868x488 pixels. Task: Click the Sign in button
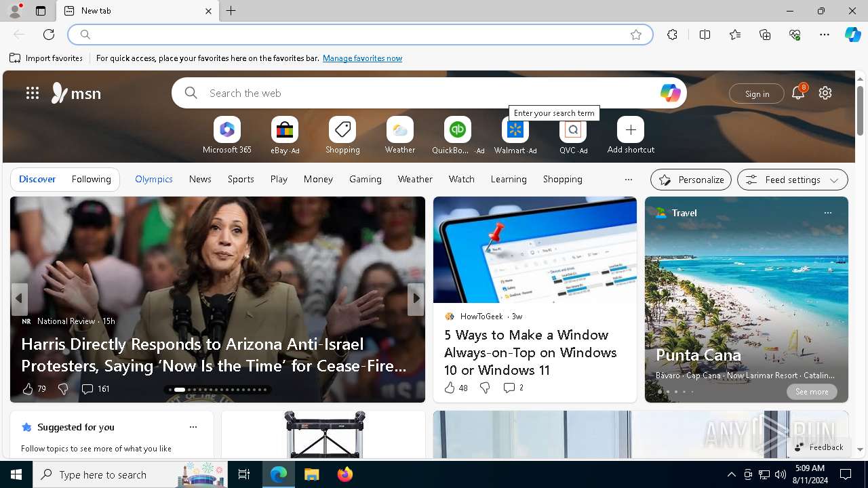pyautogui.click(x=757, y=94)
